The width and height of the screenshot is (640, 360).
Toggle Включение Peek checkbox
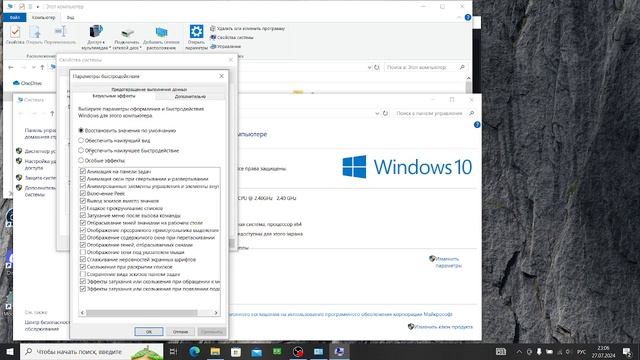coord(83,193)
